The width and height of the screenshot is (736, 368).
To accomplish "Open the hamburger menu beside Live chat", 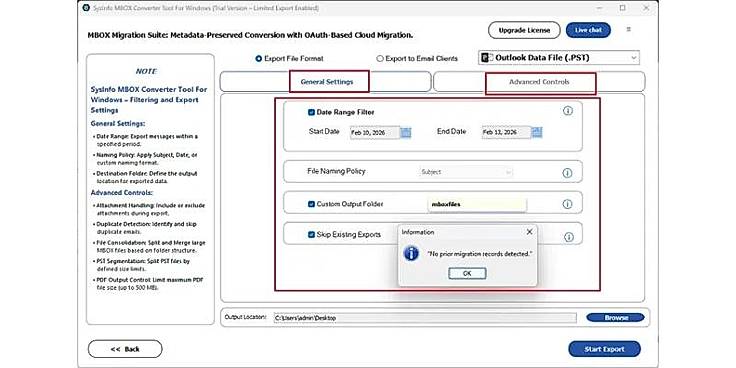I will [629, 30].
